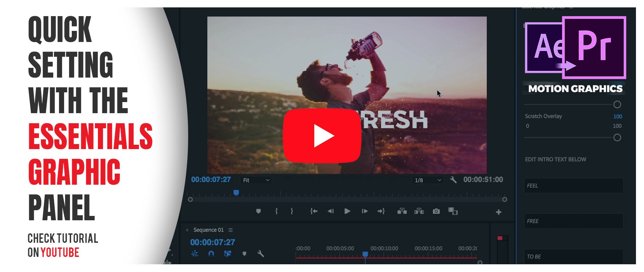Click the YOUTUBE red text link
Image resolution: width=644 pixels, height=272 pixels.
pyautogui.click(x=60, y=252)
